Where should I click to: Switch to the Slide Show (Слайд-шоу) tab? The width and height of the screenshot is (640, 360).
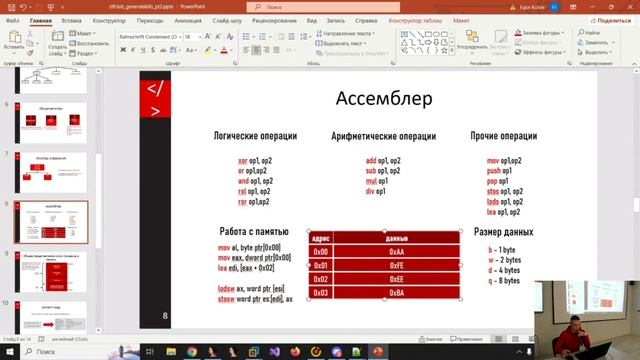pyautogui.click(x=227, y=20)
